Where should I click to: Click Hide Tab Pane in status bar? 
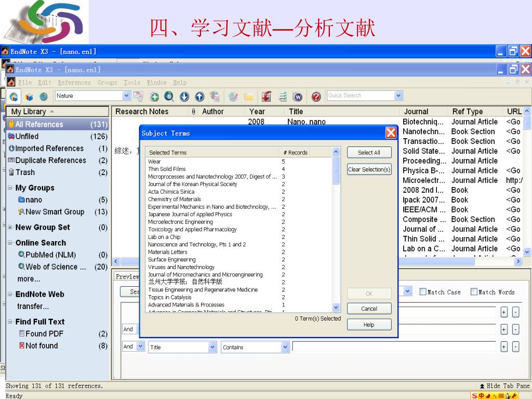[505, 386]
